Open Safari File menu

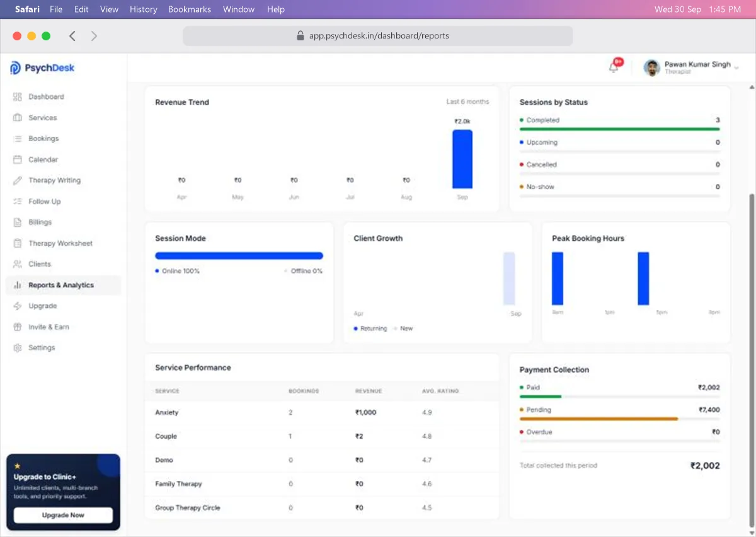[56, 9]
